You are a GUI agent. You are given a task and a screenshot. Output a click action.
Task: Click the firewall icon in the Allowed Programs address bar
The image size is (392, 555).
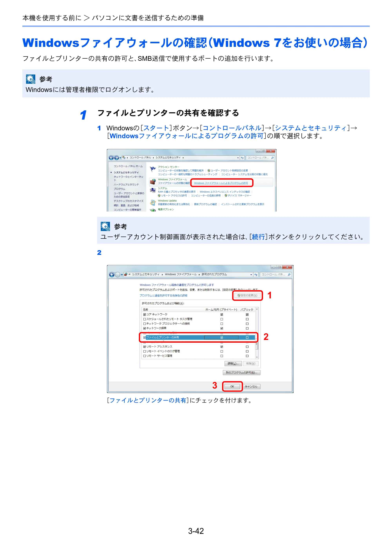click(126, 274)
